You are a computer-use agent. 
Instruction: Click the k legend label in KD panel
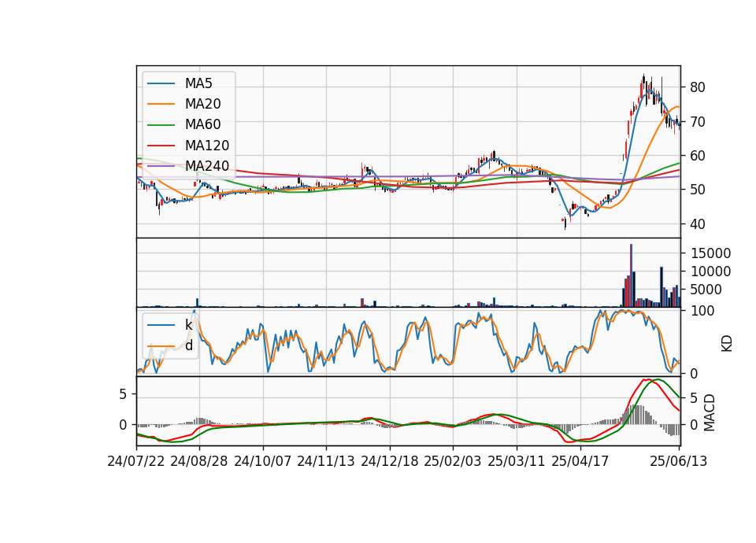click(x=188, y=325)
